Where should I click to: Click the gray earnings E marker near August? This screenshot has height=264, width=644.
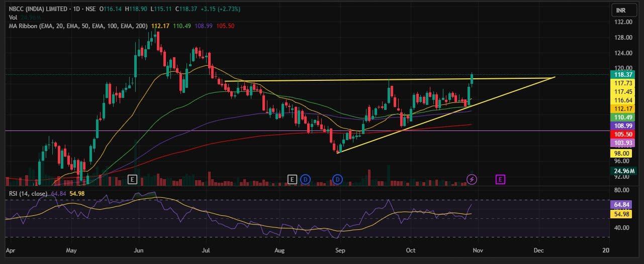[x=292, y=179]
